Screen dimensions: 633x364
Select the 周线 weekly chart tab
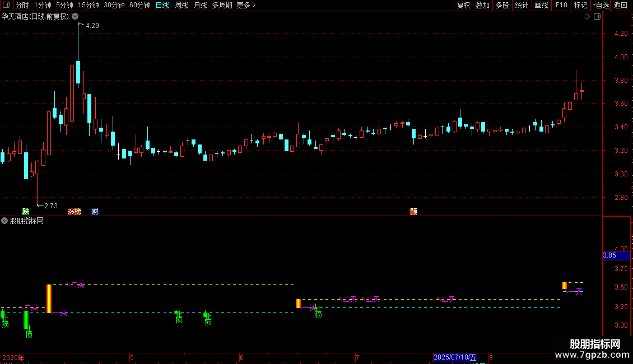pos(181,5)
